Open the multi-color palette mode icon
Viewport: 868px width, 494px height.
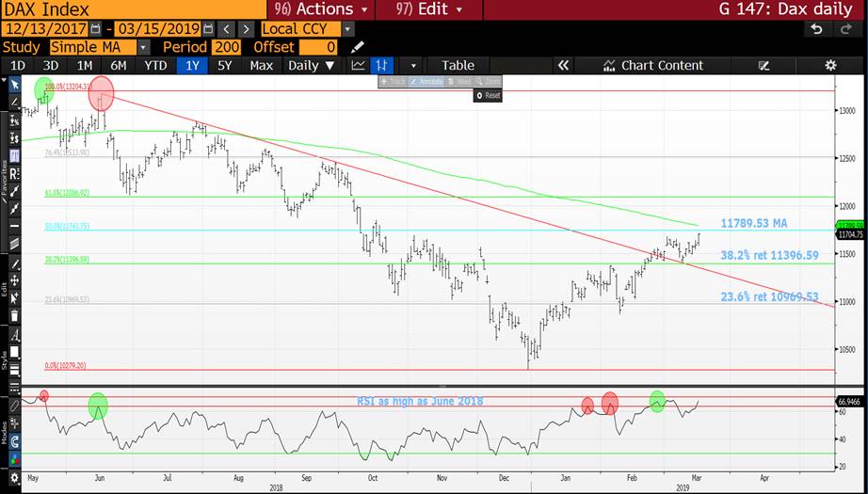click(14, 458)
